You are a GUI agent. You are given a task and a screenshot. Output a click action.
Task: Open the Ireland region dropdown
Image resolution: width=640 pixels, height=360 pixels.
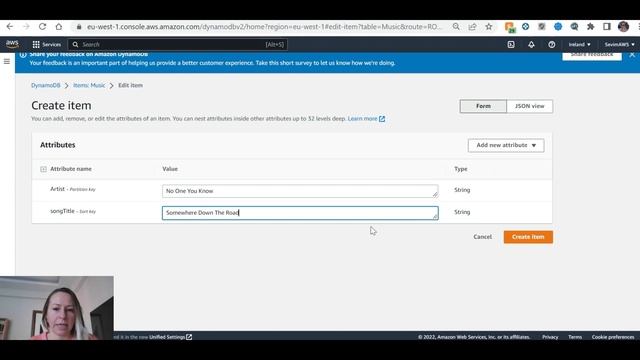coord(579,44)
